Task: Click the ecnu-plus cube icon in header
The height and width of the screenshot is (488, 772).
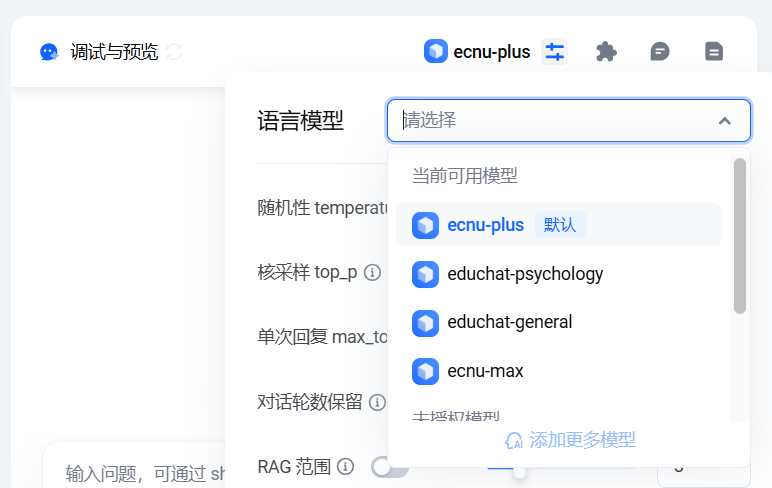Action: point(436,51)
